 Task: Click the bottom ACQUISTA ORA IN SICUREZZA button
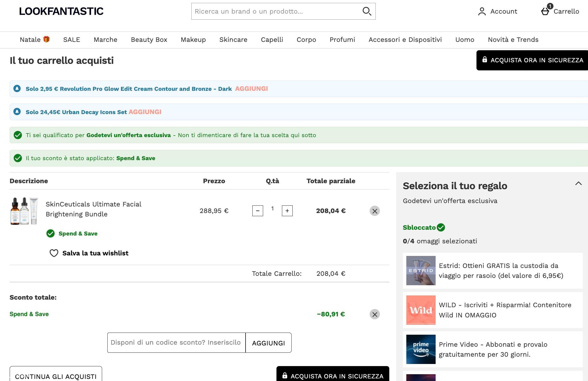(333, 374)
